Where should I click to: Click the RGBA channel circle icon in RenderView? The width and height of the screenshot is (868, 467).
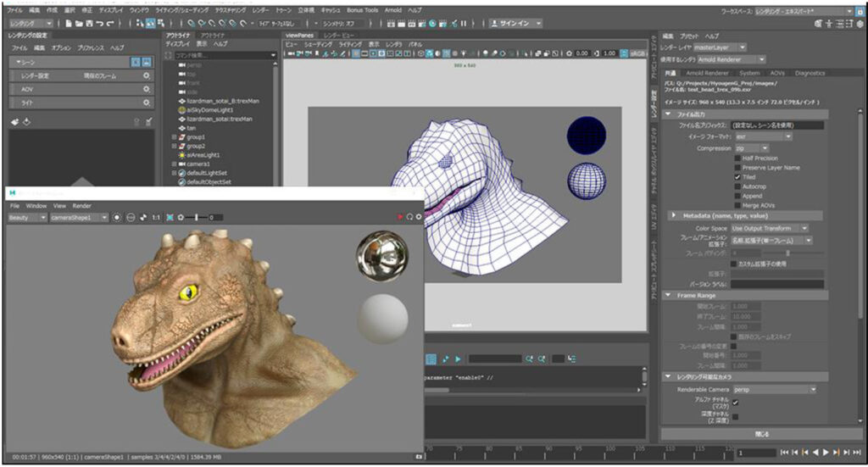tap(117, 218)
